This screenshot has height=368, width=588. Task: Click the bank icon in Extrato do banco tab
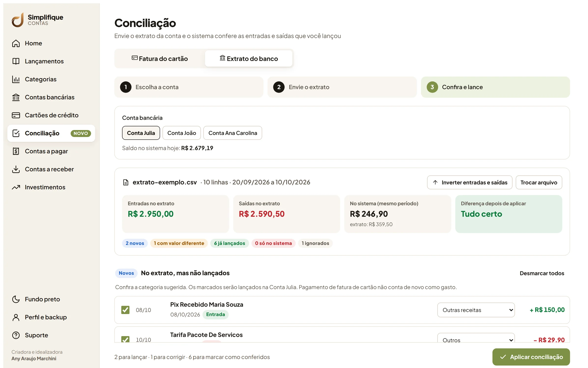pyautogui.click(x=222, y=58)
